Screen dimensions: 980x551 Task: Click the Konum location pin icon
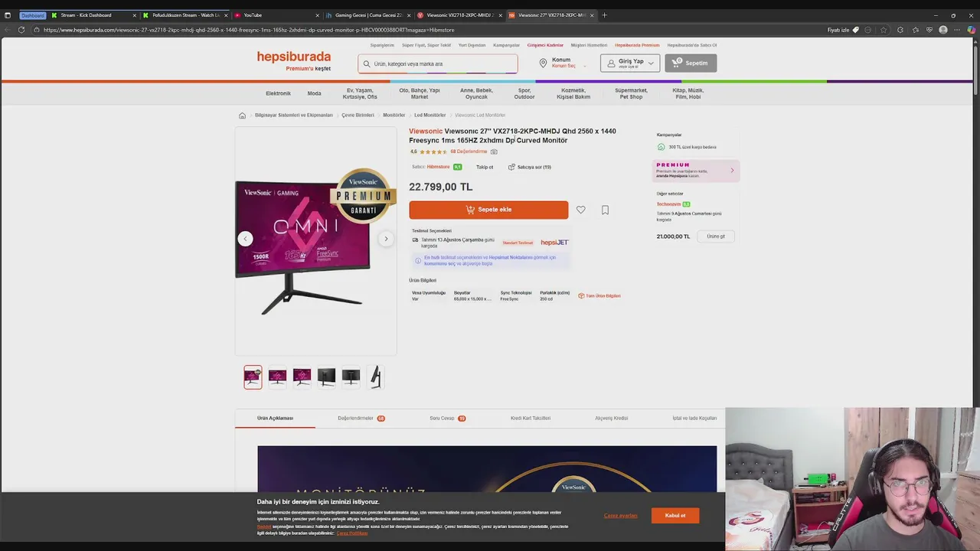coord(543,63)
